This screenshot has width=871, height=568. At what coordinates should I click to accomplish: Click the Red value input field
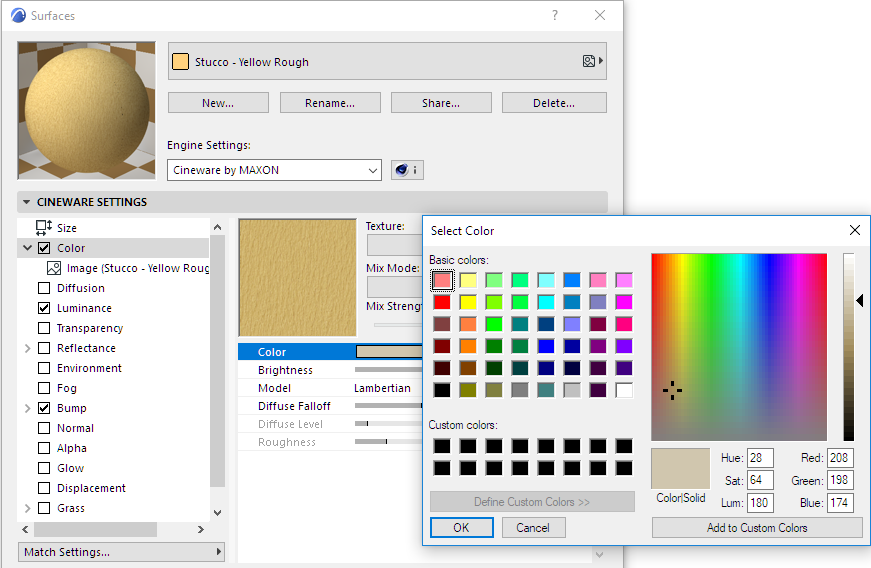click(x=839, y=458)
